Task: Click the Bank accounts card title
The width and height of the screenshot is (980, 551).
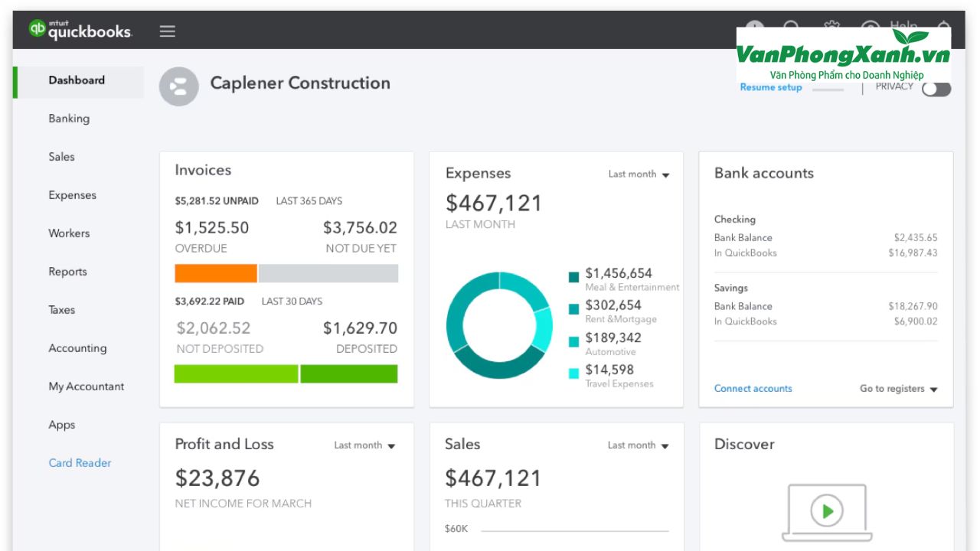Action: coord(764,174)
